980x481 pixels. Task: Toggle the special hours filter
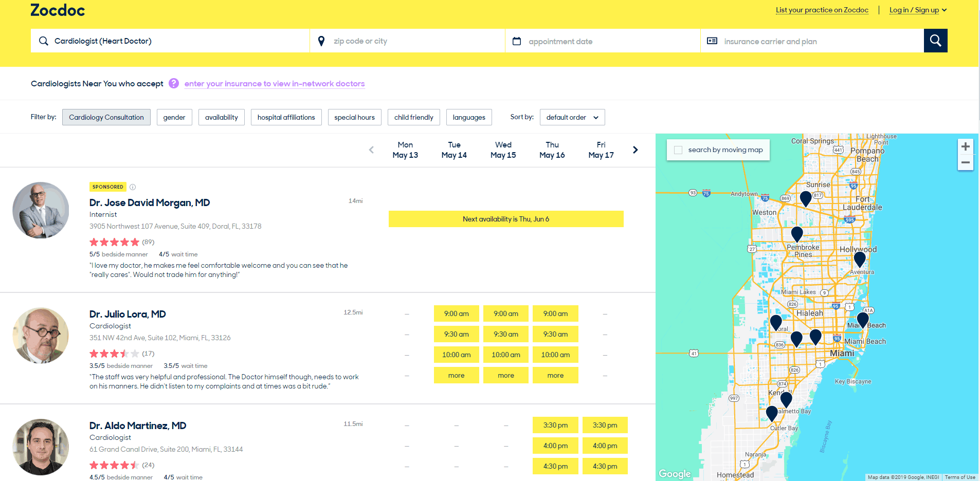pos(354,117)
